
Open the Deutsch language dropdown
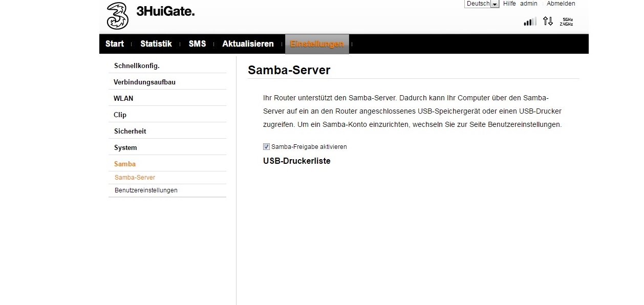tap(482, 4)
